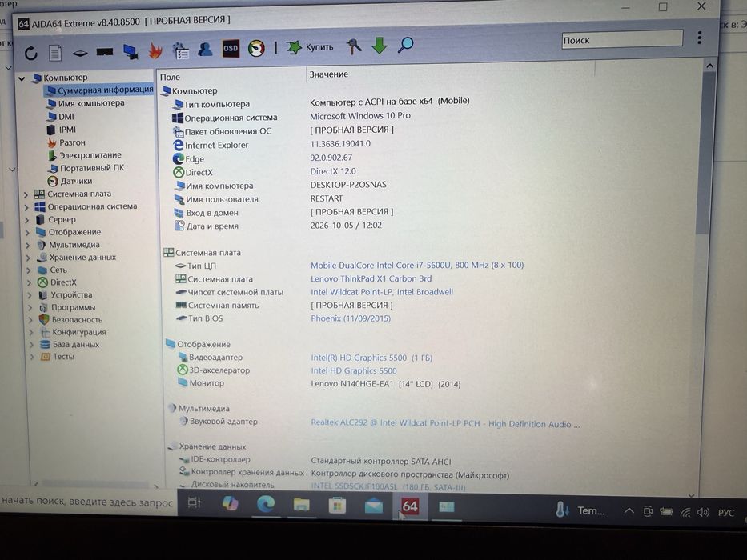Image resolution: width=747 pixels, height=560 pixels.
Task: Select the Lenovo N140HGE-EA1 monitor row
Action: point(385,384)
